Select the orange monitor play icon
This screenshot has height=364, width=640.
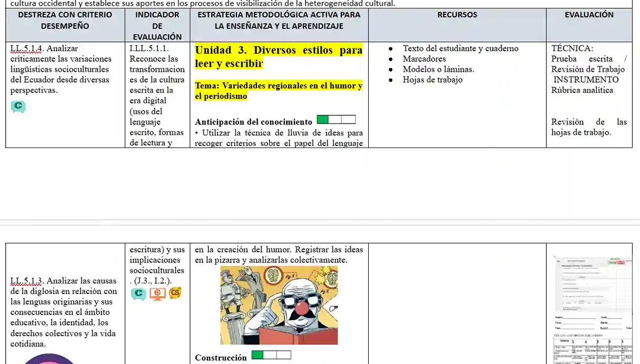[157, 293]
